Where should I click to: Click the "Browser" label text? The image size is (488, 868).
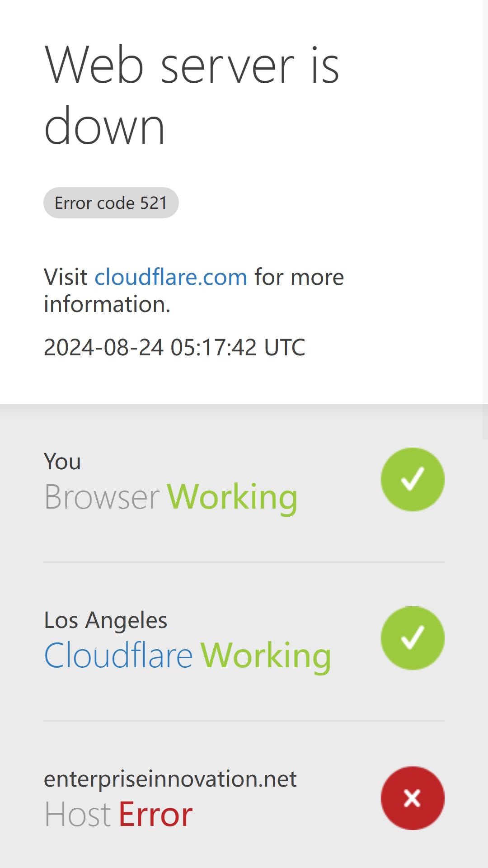102,496
